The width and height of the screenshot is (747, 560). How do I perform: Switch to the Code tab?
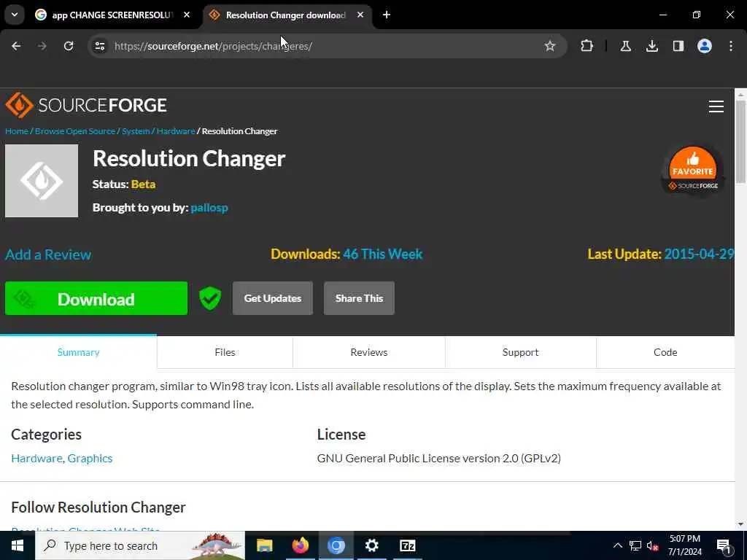click(665, 352)
